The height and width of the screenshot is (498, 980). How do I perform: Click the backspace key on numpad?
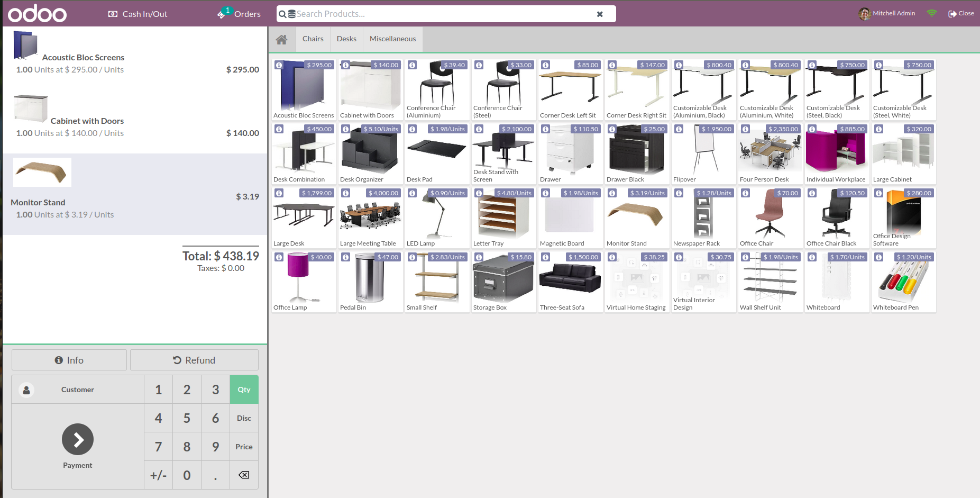244,475
